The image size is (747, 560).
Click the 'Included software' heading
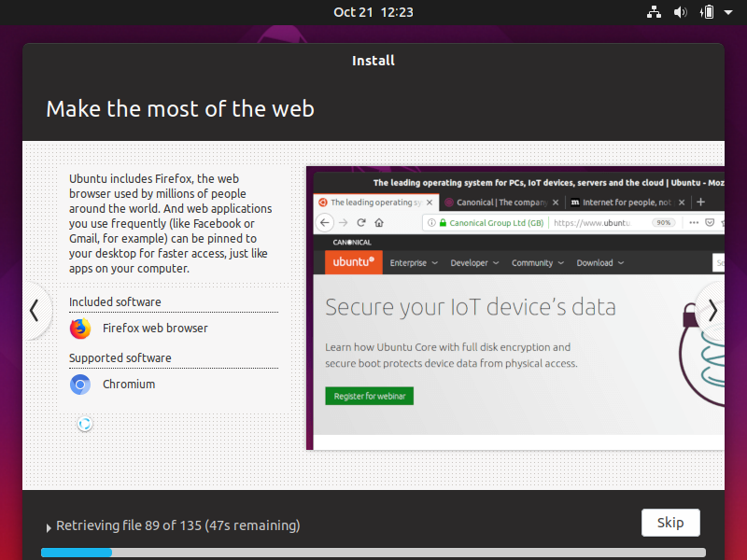[115, 301]
